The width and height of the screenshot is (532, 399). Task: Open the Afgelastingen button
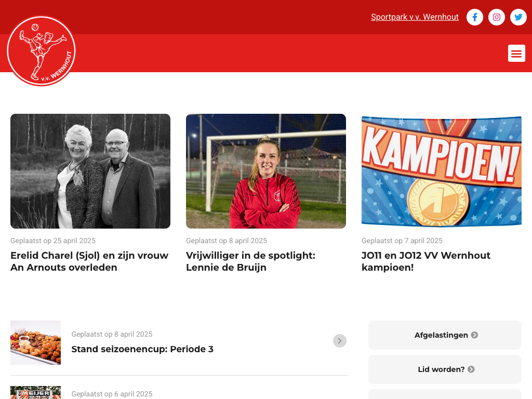coord(445,335)
